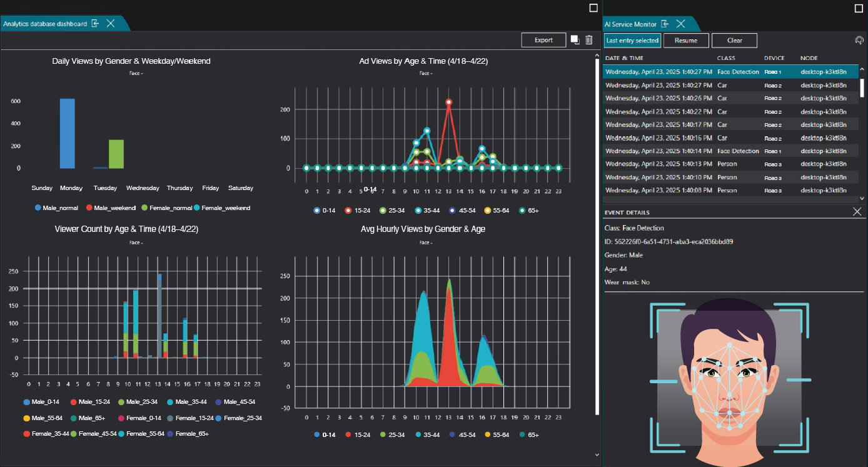Click the Export button
The width and height of the screenshot is (868, 467).
coord(543,40)
